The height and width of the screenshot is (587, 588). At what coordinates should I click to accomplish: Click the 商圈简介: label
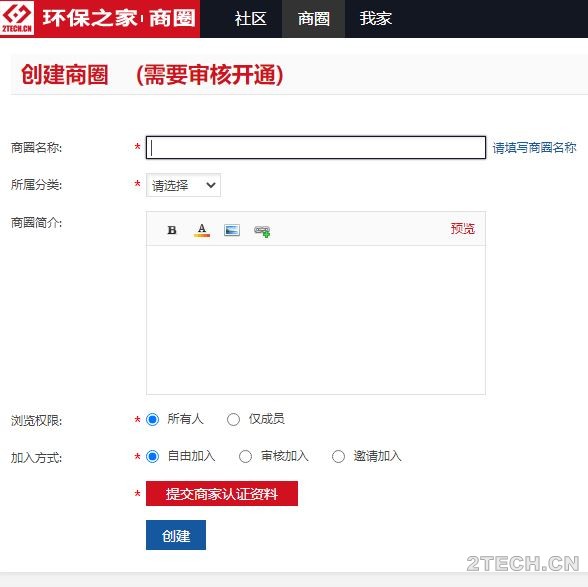click(36, 222)
